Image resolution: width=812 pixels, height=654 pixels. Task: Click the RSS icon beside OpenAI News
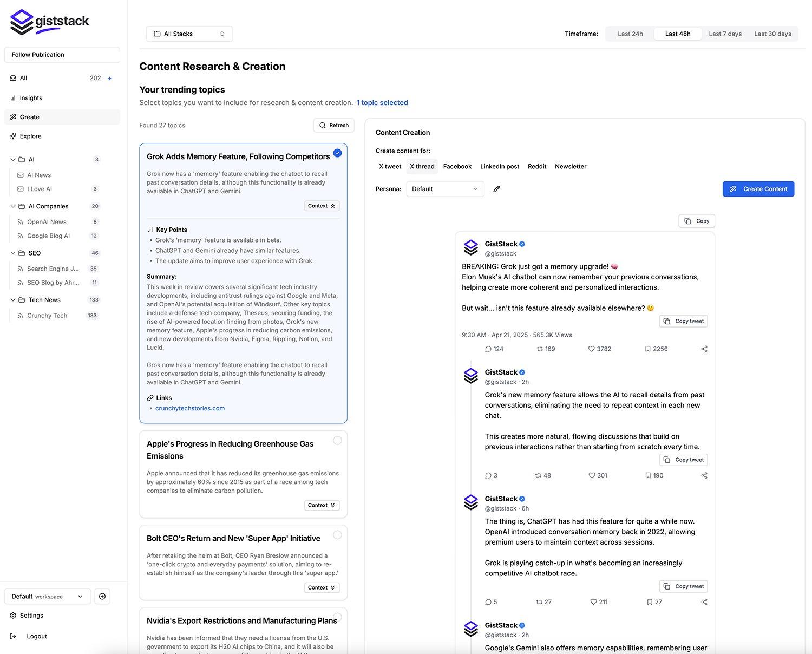click(21, 222)
